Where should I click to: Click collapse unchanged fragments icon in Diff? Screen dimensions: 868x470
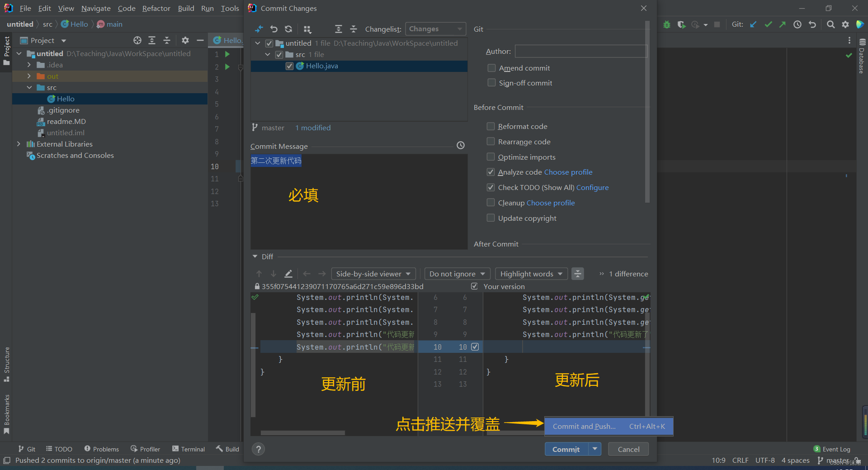pos(578,274)
